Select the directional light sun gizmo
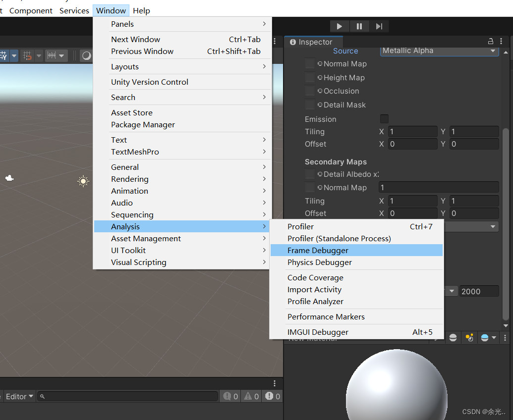Image resolution: width=513 pixels, height=420 pixels. pos(83,181)
